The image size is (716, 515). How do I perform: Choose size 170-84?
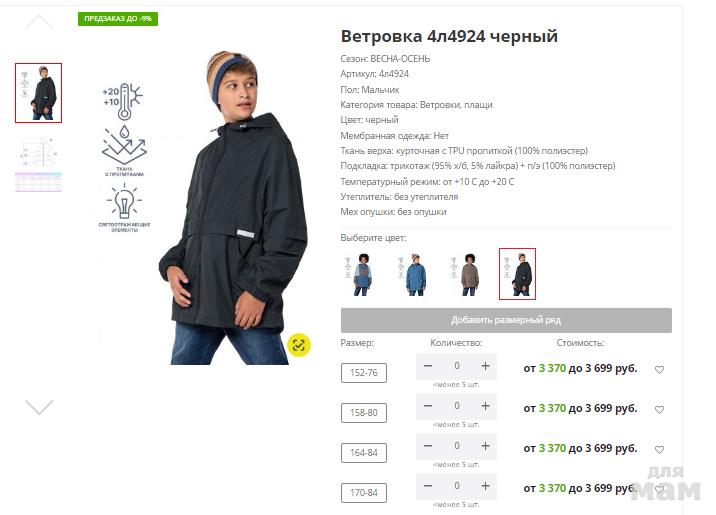364,493
